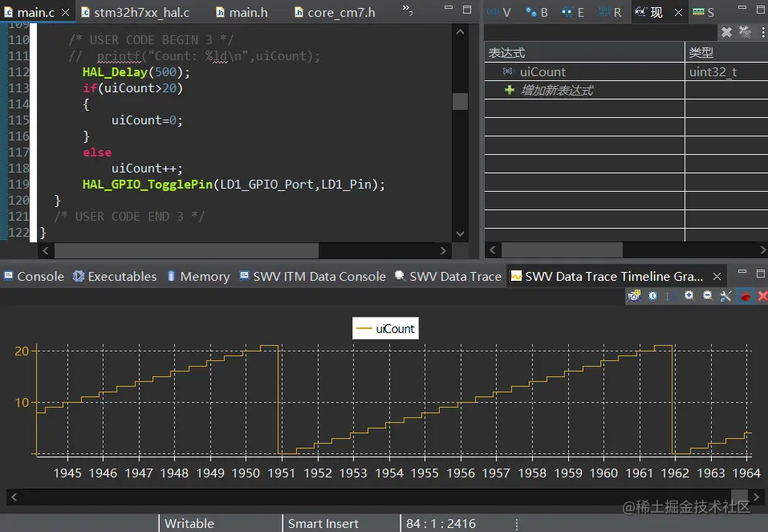This screenshot has height=532, width=768.
Task: Clear SWV trace data with red X
Action: point(762,296)
